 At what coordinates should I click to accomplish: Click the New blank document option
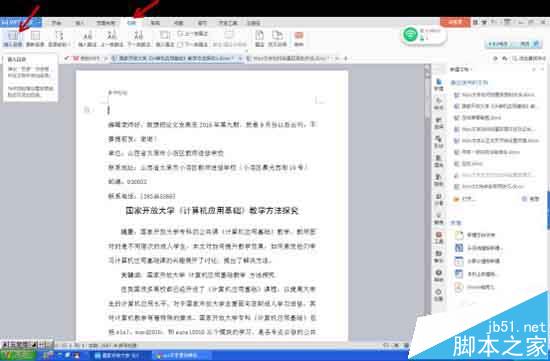(x=475, y=235)
